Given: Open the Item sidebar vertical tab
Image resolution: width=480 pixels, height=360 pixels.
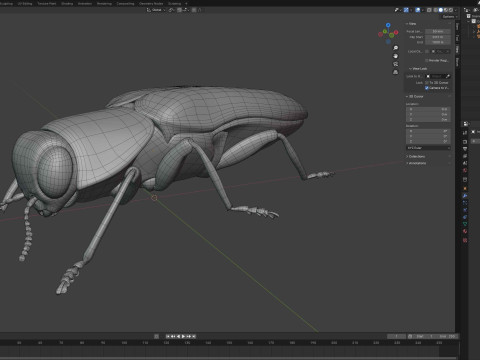Looking at the screenshot, I should (457, 27).
